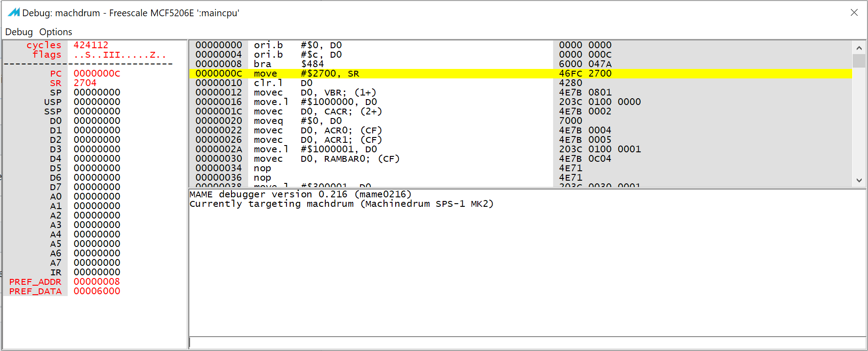The image size is (868, 351).
Task: Select the nop at address 00000036
Action: pos(521,178)
